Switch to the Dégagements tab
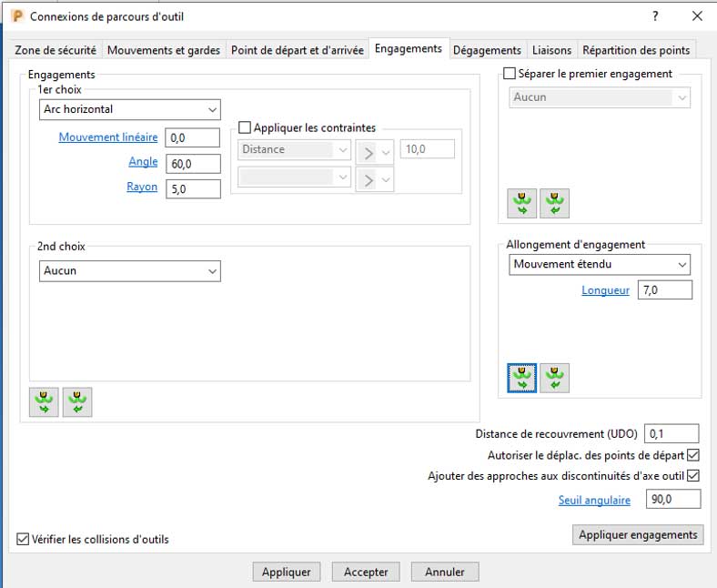Image resolution: width=717 pixels, height=588 pixels. [x=487, y=50]
